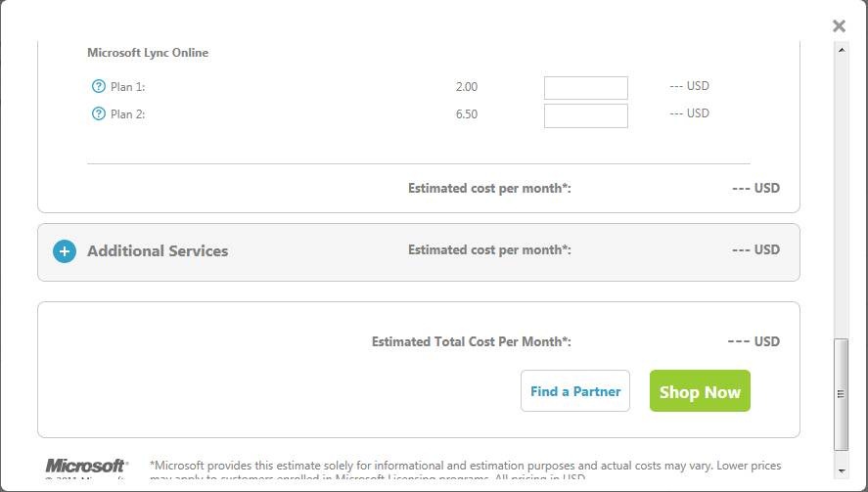Click the help icon beside Plan 1

(x=98, y=87)
